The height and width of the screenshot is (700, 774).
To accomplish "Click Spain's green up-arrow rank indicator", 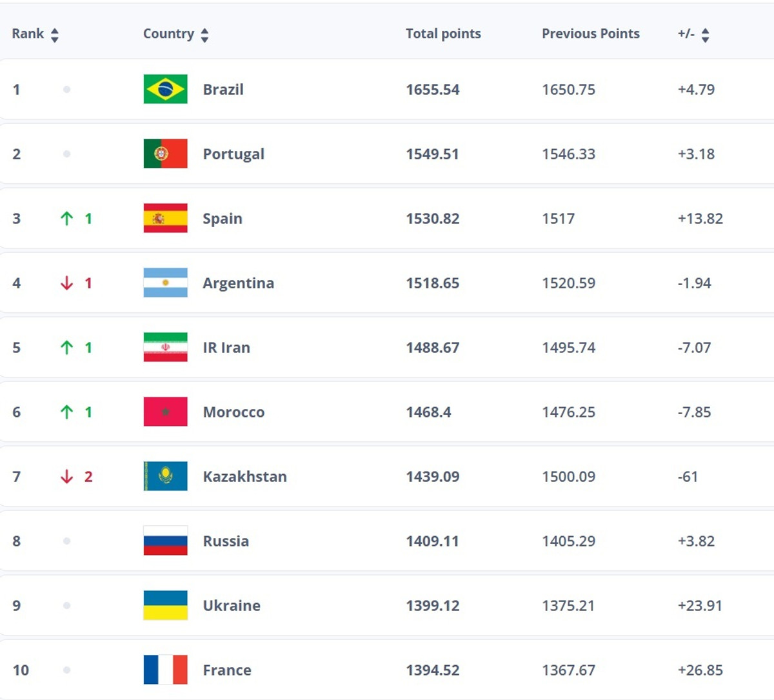I will (66, 219).
